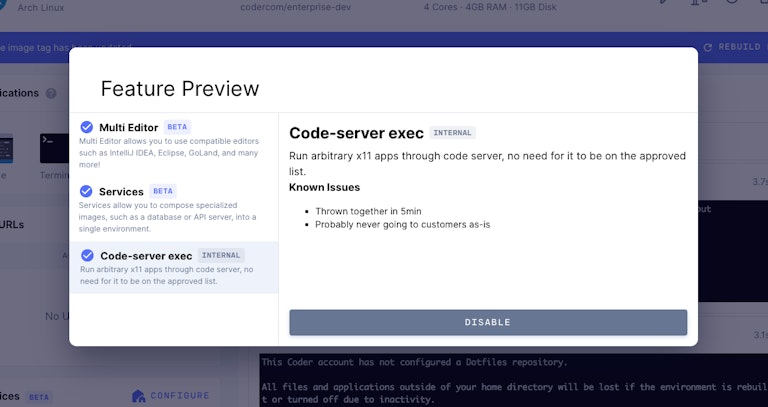This screenshot has width=768, height=407.
Task: Click the REBUILD text button
Action: (740, 47)
